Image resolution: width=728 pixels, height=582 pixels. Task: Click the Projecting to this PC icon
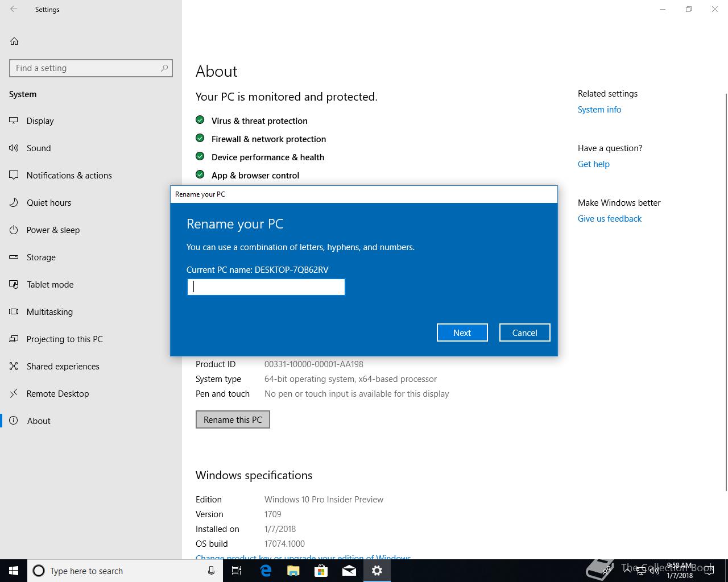[14, 339]
